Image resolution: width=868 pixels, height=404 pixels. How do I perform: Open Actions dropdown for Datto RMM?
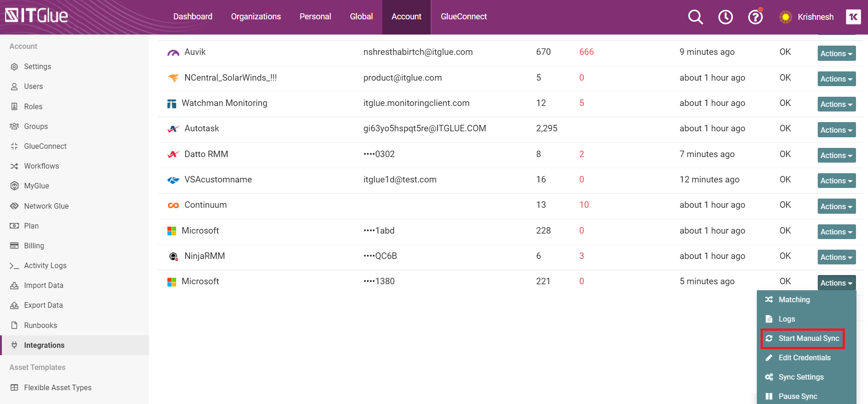tap(837, 155)
